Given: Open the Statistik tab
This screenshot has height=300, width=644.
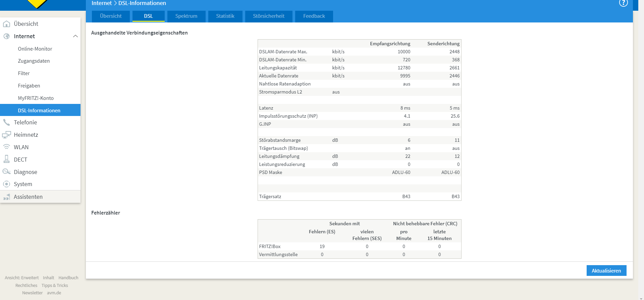Looking at the screenshot, I should [225, 16].
